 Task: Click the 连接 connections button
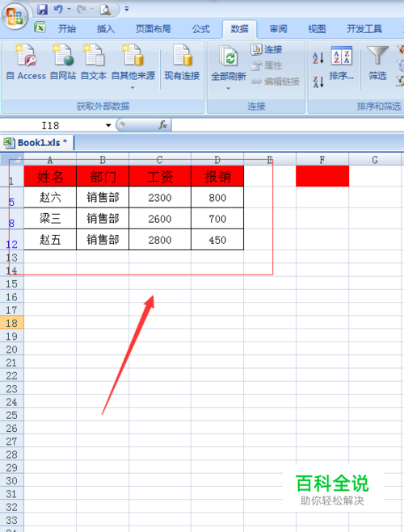click(x=267, y=49)
